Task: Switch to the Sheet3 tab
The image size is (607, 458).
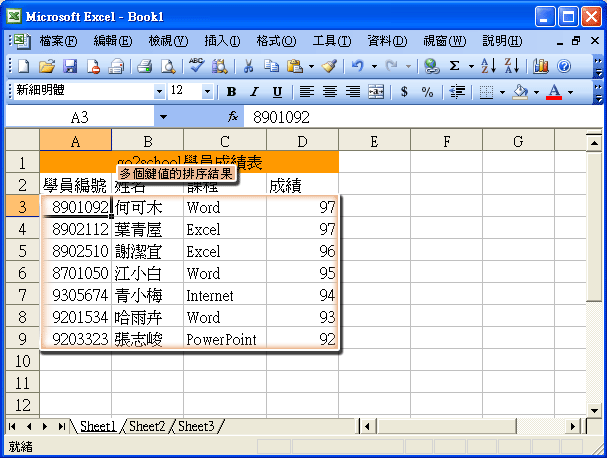Action: (196, 426)
